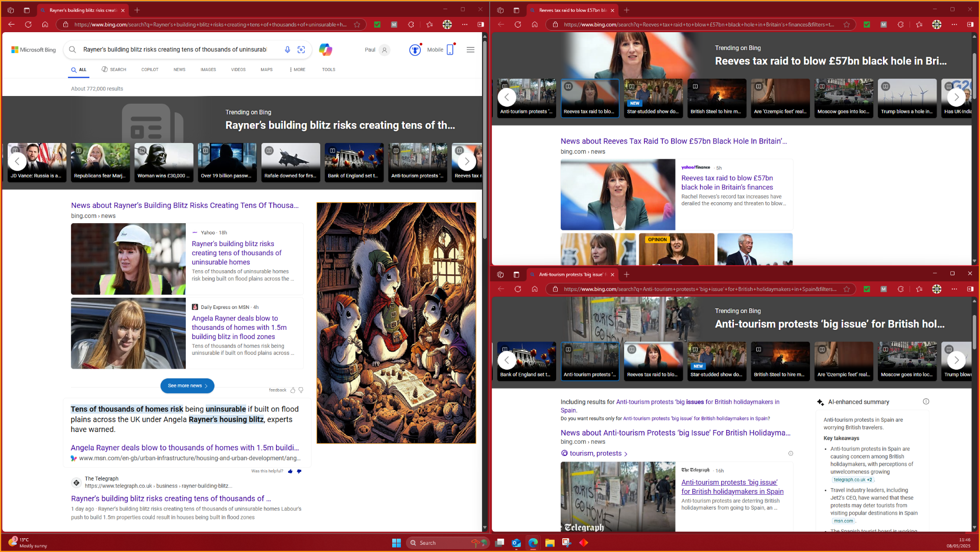The width and height of the screenshot is (980, 552).
Task: Click the Windows Start button
Action: pyautogui.click(x=396, y=543)
